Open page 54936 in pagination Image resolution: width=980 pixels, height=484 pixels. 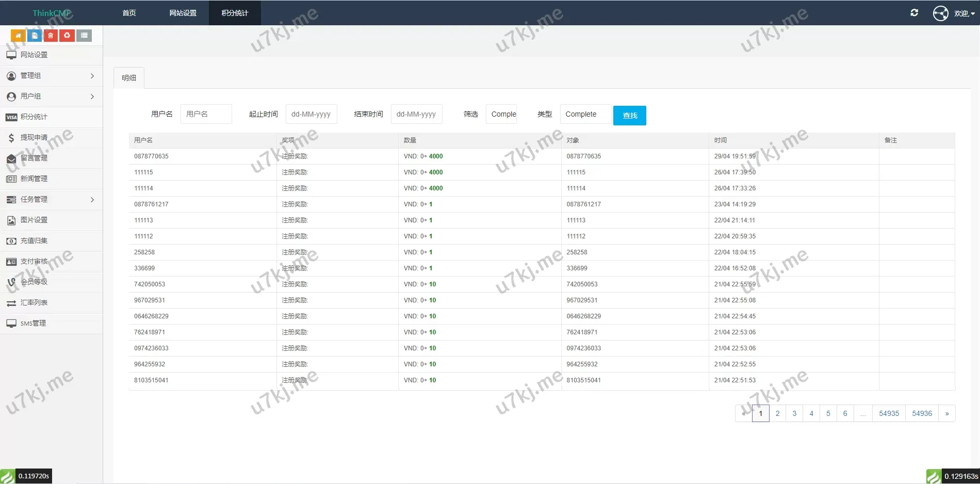pos(922,413)
